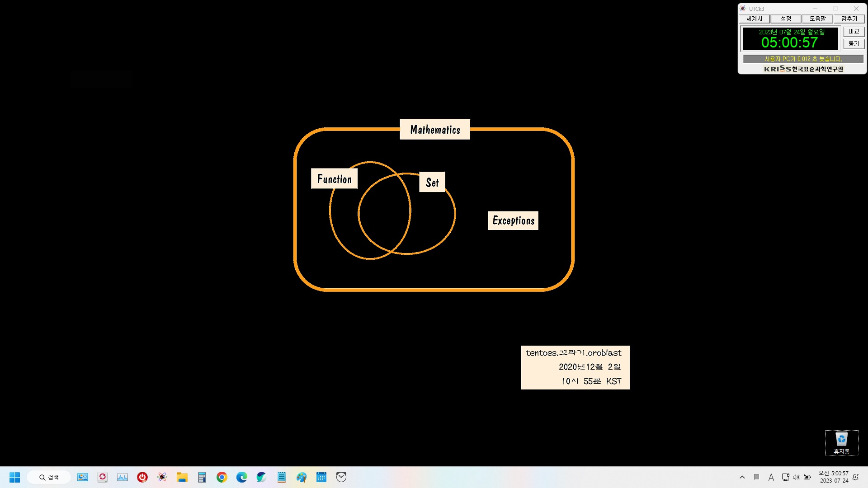
Task: Open the speaker volume control in the tray
Action: [796, 477]
